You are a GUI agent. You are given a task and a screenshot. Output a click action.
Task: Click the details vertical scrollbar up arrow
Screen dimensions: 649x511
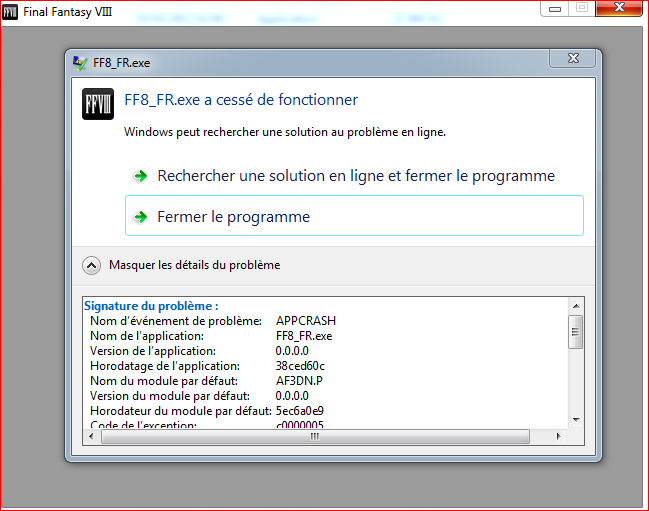576,306
